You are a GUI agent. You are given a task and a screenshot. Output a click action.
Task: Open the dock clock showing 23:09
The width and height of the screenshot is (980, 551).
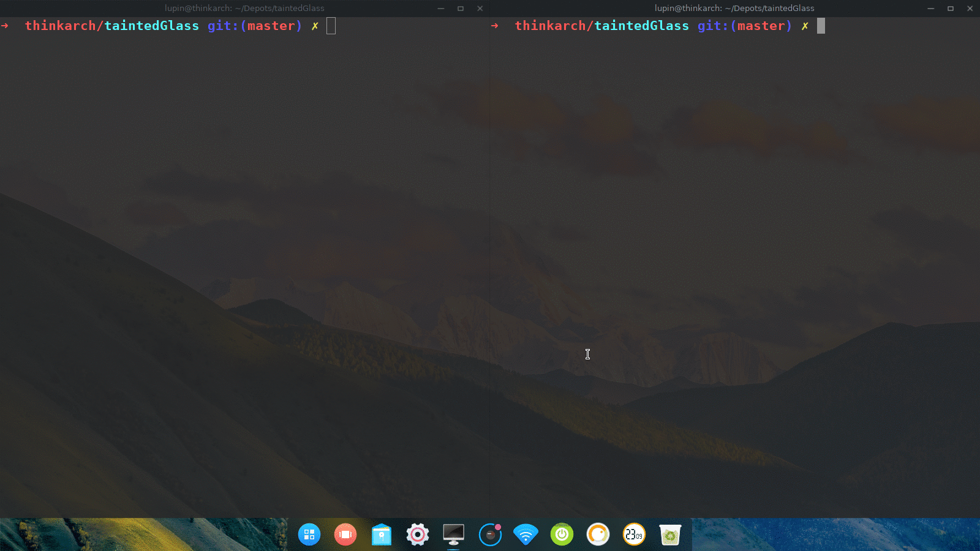[634, 534]
